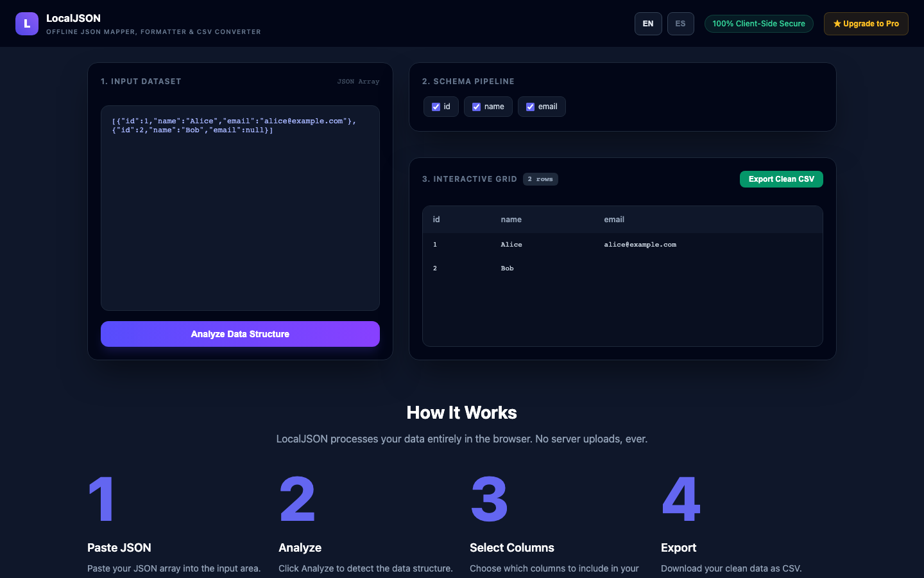Click the 2. SCHEMA PIPELINE heading
This screenshot has height=578, width=924.
pyautogui.click(x=468, y=82)
